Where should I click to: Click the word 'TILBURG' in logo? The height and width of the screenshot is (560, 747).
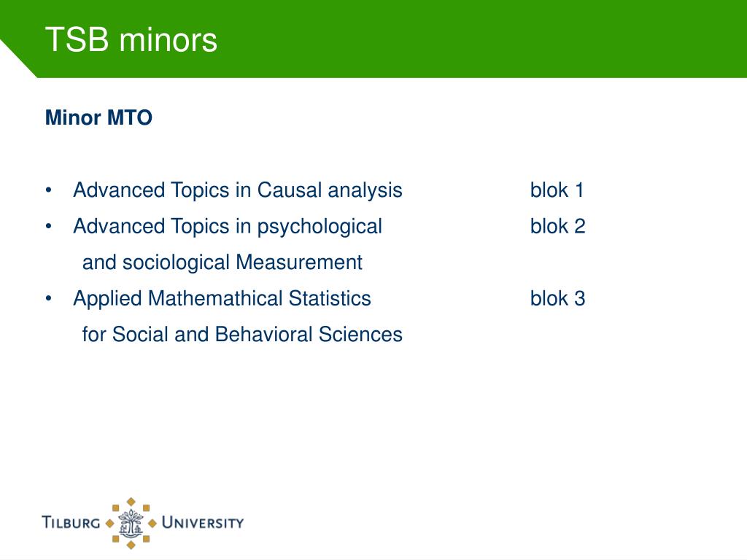71,522
